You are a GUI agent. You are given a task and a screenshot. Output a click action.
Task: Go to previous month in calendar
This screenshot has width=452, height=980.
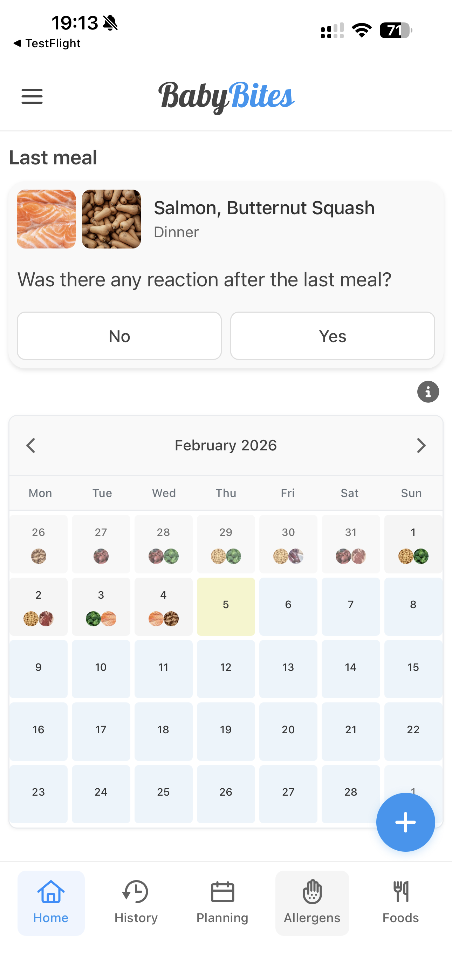pyautogui.click(x=31, y=445)
